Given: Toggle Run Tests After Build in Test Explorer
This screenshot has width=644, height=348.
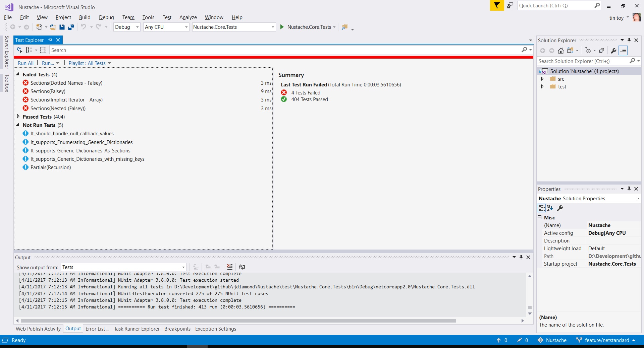Looking at the screenshot, I should pyautogui.click(x=19, y=50).
